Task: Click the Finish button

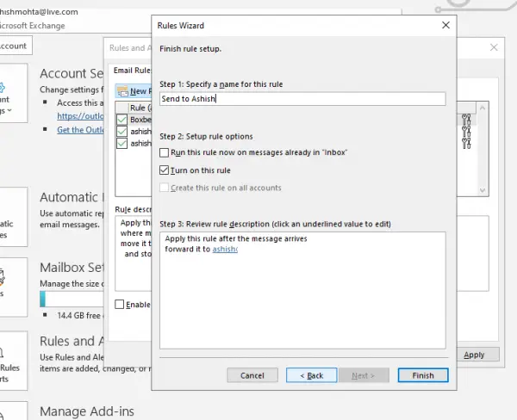Action: pos(423,375)
